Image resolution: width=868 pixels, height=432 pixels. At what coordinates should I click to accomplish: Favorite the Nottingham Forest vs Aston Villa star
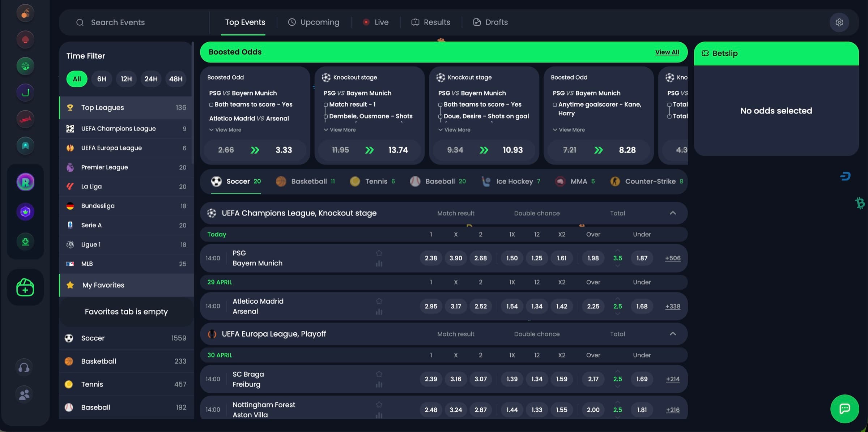point(379,405)
